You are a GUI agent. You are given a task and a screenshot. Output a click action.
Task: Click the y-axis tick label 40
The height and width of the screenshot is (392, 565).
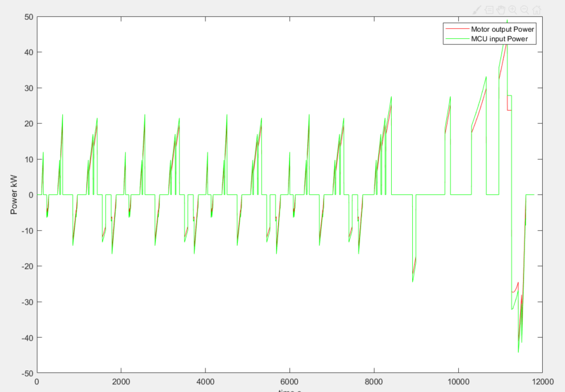(29, 53)
